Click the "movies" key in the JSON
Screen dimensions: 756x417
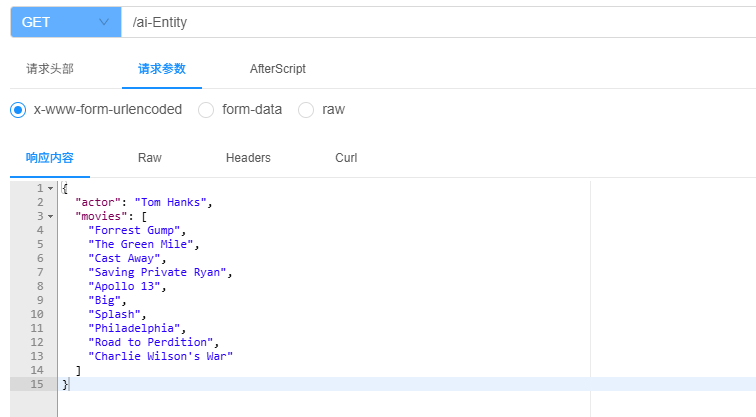tap(97, 216)
